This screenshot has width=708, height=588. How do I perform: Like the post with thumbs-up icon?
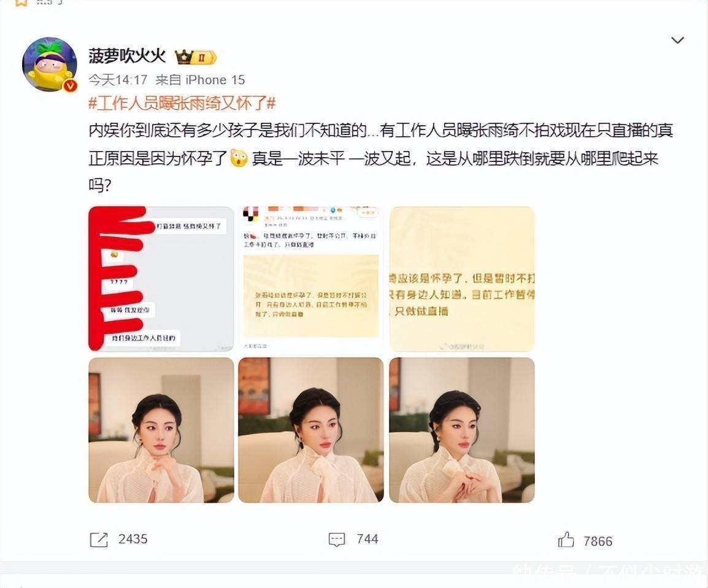(566, 540)
